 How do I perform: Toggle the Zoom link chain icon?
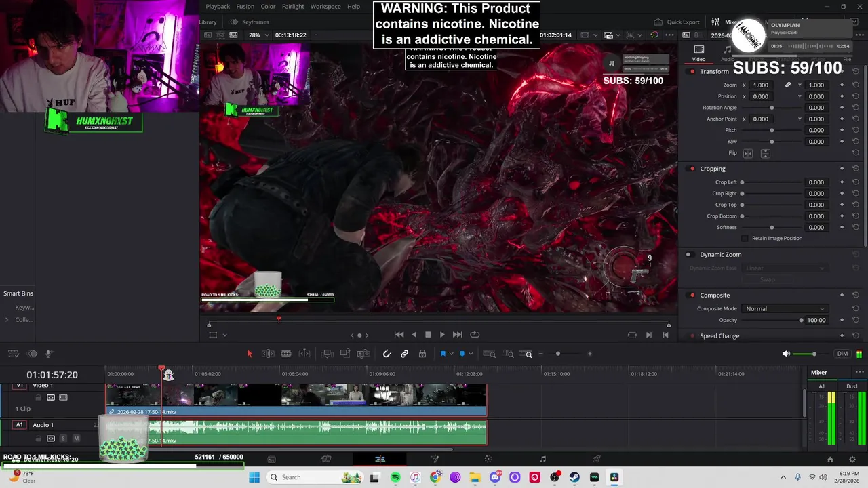point(787,85)
